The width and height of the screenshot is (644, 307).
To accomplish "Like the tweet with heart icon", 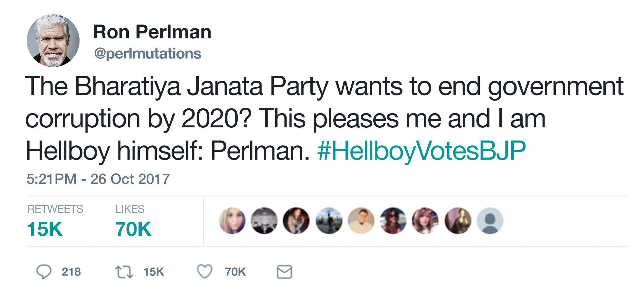I will [205, 272].
